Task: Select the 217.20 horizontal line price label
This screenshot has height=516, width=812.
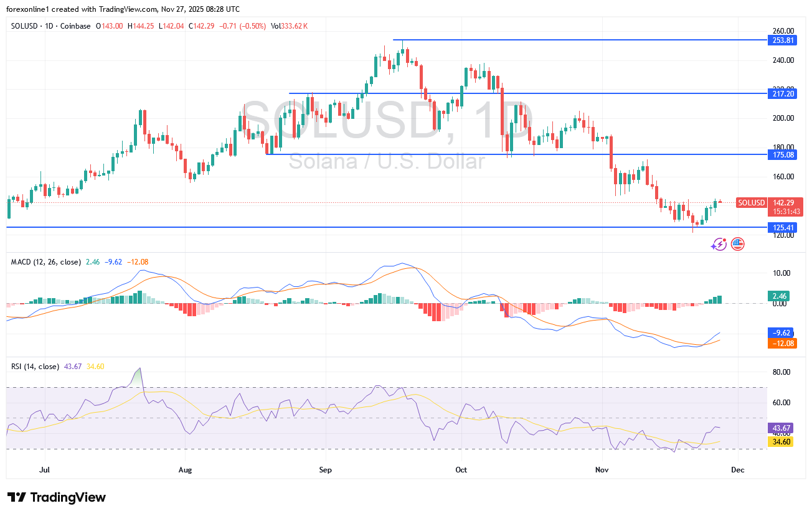Action: coord(783,93)
